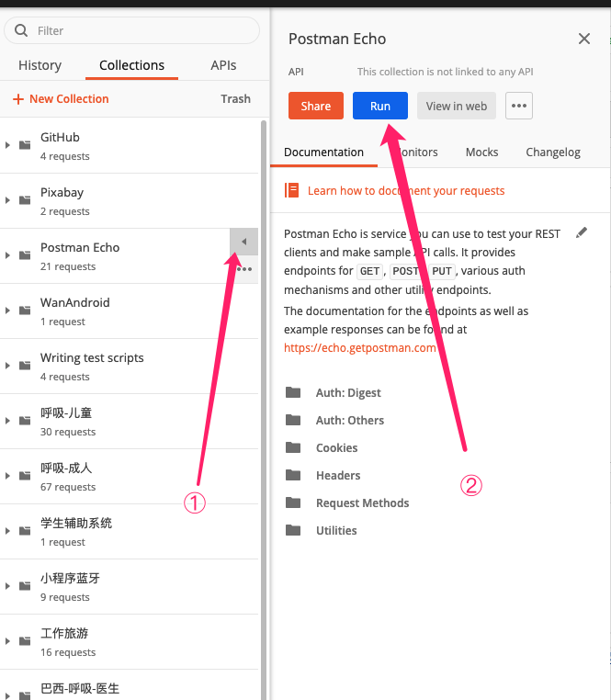Click the Writing test scripts folder icon
The image size is (611, 700).
click(25, 366)
